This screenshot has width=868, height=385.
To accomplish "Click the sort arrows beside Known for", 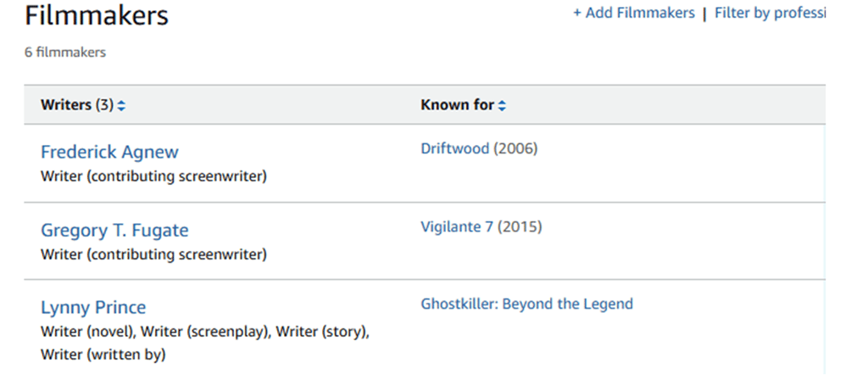I will (502, 106).
